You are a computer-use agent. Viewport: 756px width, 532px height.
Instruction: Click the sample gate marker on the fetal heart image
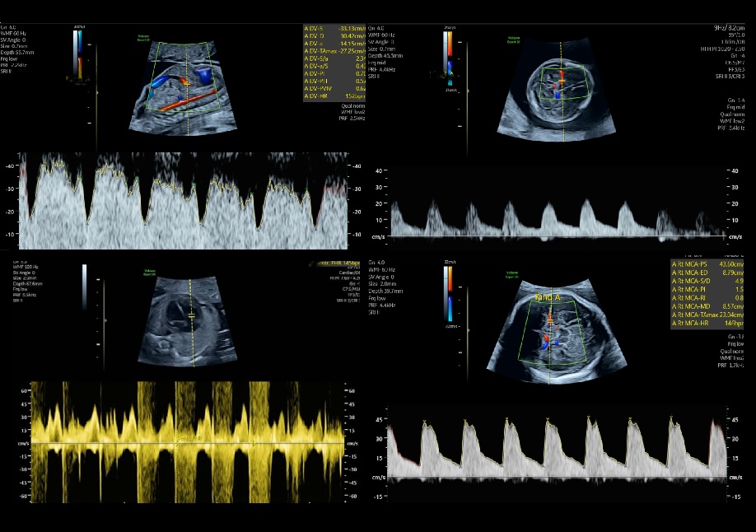coord(191,315)
